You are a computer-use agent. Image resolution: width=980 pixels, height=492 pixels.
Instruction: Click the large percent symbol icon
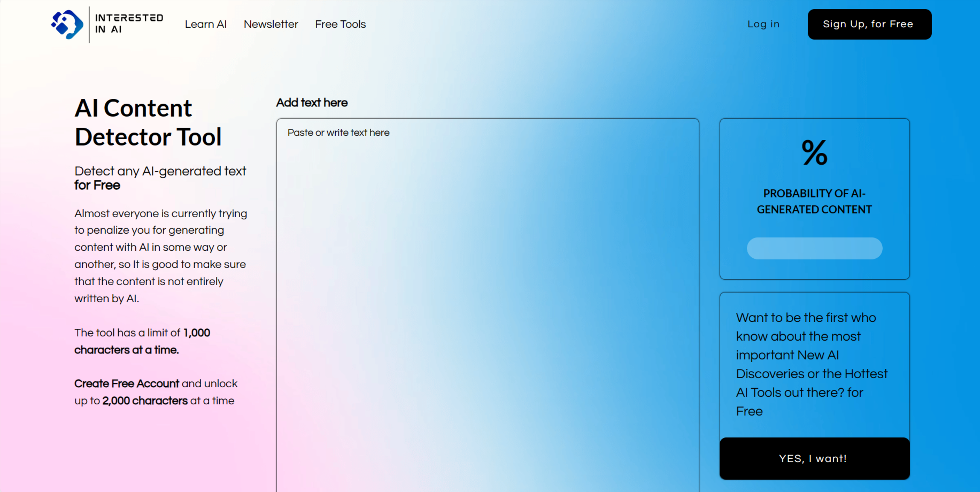[814, 153]
